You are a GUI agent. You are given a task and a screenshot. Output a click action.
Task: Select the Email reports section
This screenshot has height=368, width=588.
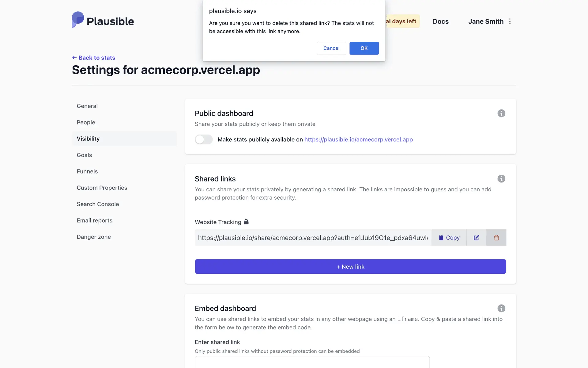click(x=94, y=220)
